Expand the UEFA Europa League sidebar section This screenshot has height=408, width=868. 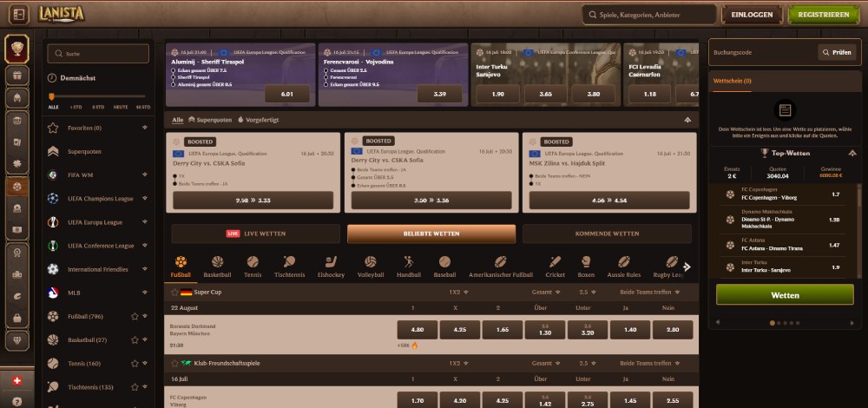coord(144,221)
